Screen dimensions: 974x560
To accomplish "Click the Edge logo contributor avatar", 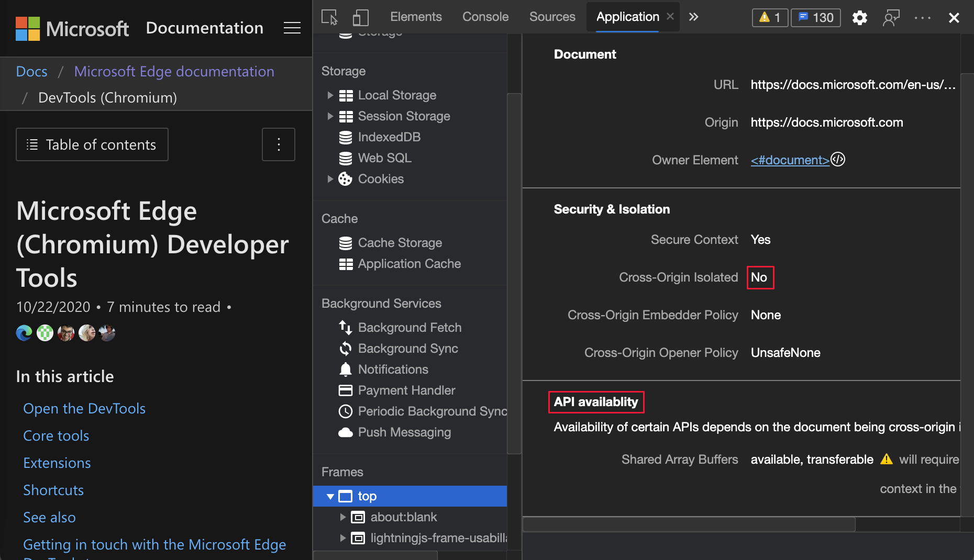I will 24,333.
